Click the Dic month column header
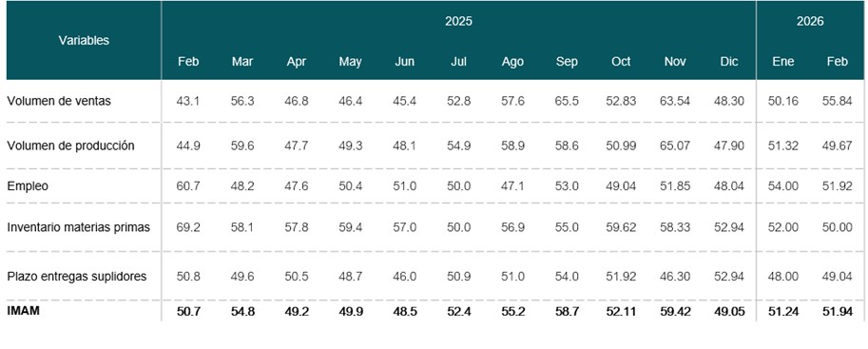This screenshot has width=868, height=349. coord(729,62)
